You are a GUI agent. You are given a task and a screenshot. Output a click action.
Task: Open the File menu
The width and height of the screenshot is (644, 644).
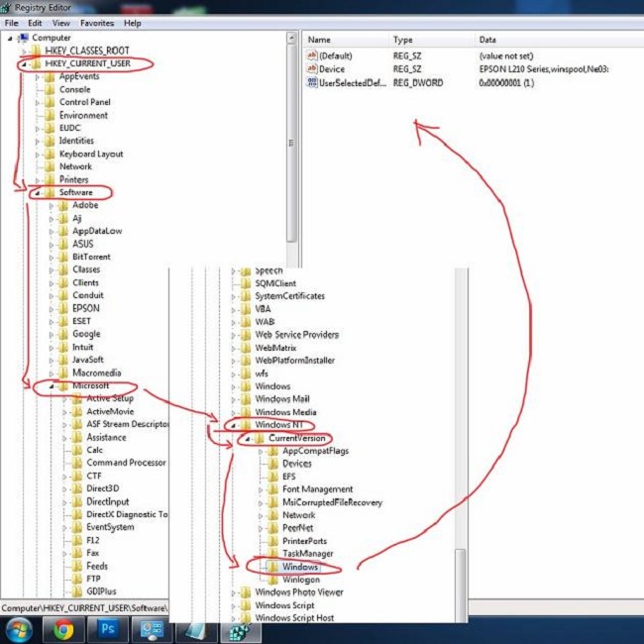[x=12, y=23]
